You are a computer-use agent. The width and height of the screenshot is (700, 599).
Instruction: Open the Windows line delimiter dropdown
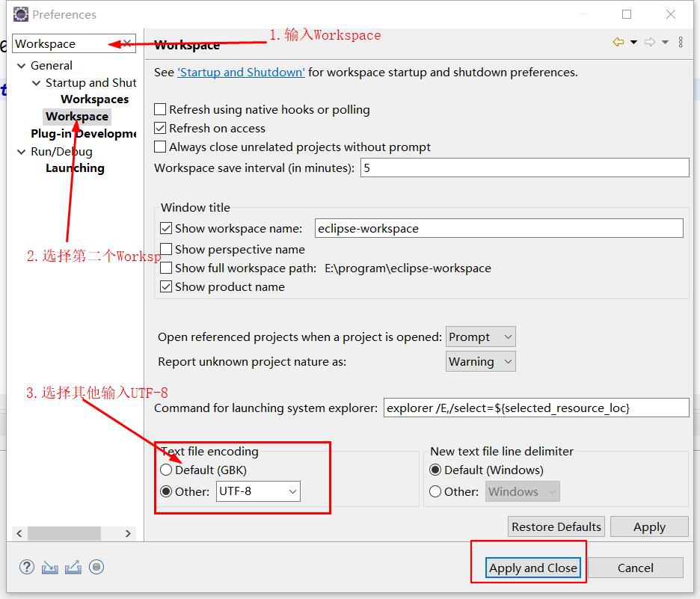click(522, 491)
